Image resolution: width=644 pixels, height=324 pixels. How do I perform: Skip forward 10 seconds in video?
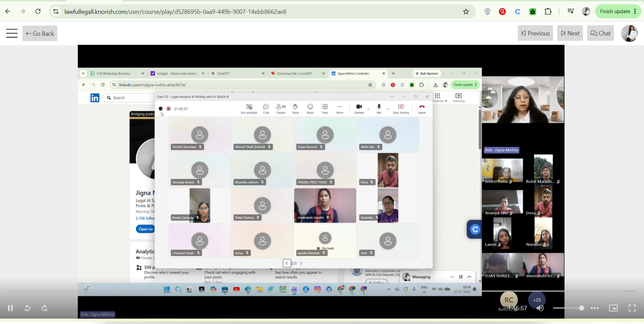point(44,308)
